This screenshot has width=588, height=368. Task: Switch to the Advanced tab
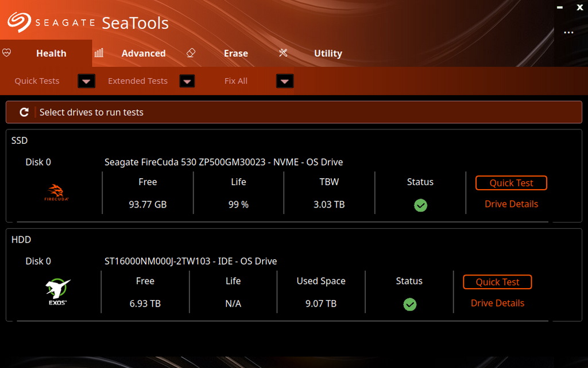pos(144,53)
